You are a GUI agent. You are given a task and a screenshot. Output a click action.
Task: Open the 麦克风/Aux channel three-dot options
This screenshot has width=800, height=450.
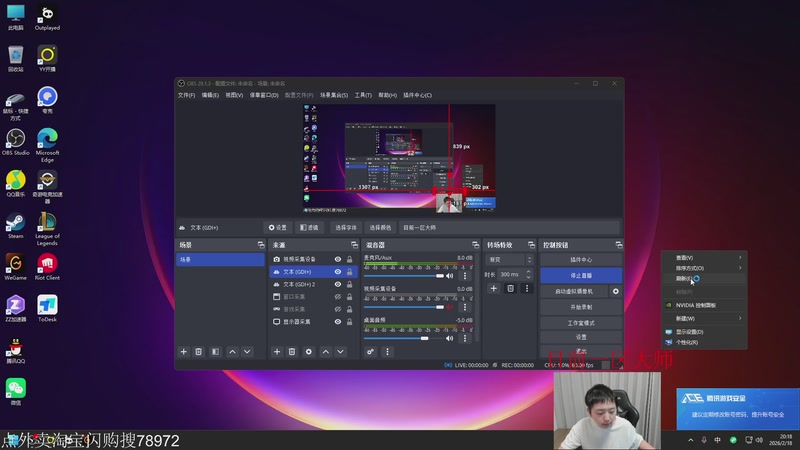coord(465,276)
